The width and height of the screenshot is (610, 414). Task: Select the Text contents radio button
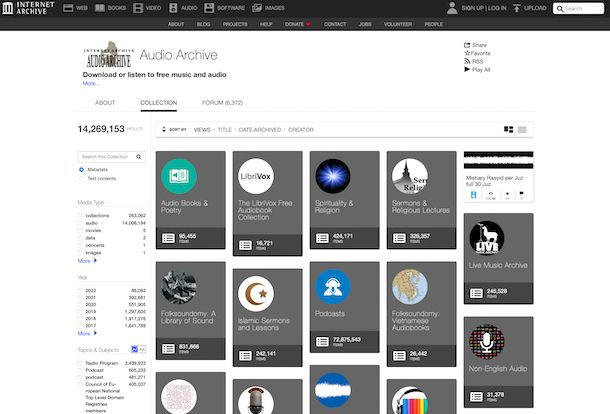81,179
